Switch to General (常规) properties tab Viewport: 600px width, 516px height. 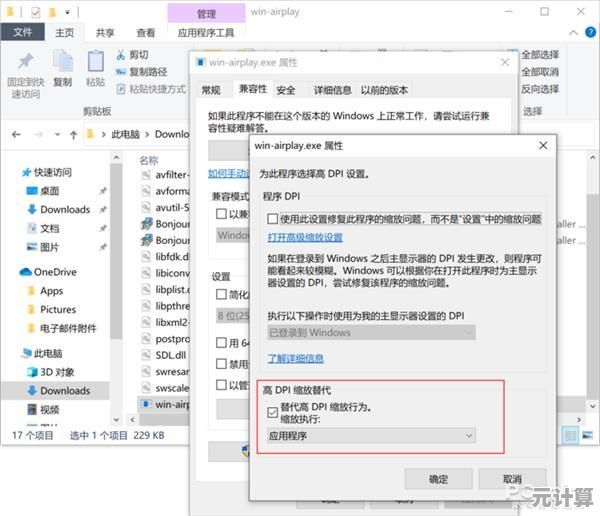(211, 90)
